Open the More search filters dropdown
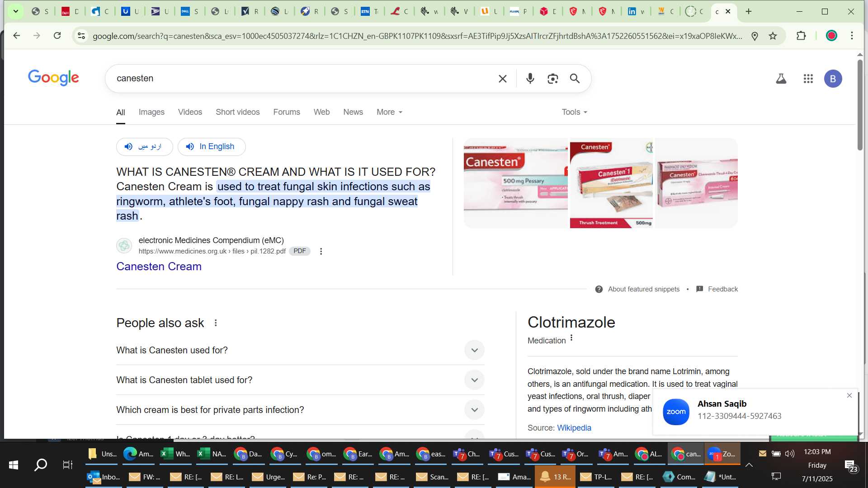This screenshot has width=868, height=488. pos(389,112)
